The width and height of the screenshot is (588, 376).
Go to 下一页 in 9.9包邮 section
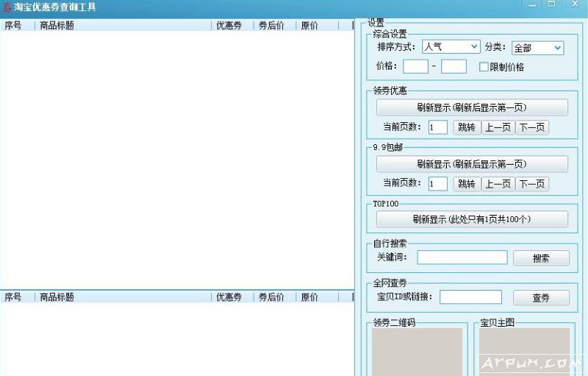pyautogui.click(x=531, y=183)
